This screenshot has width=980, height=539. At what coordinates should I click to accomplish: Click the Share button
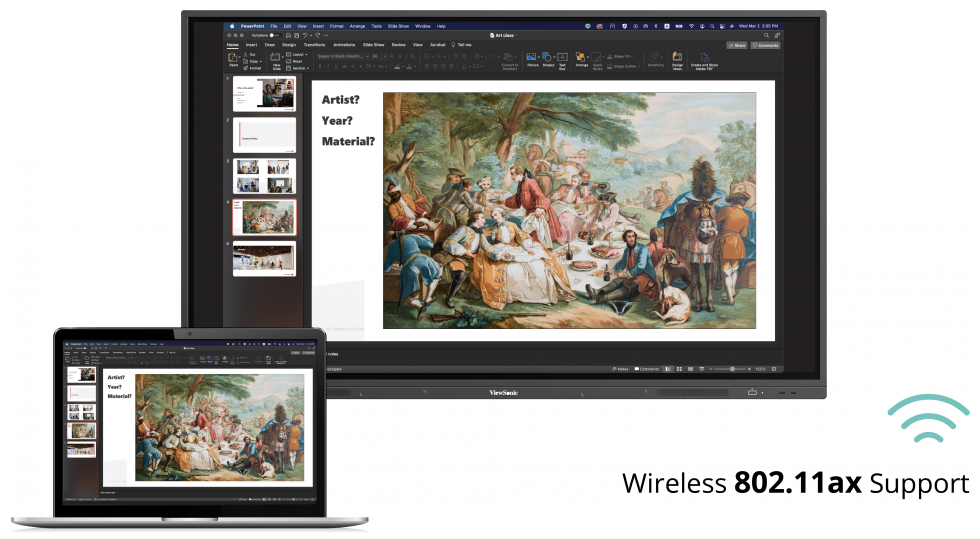(x=737, y=46)
